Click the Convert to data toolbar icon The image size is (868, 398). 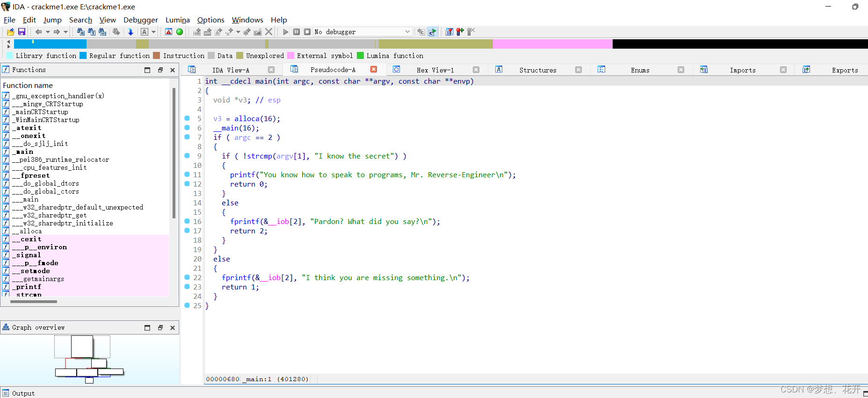(208, 32)
